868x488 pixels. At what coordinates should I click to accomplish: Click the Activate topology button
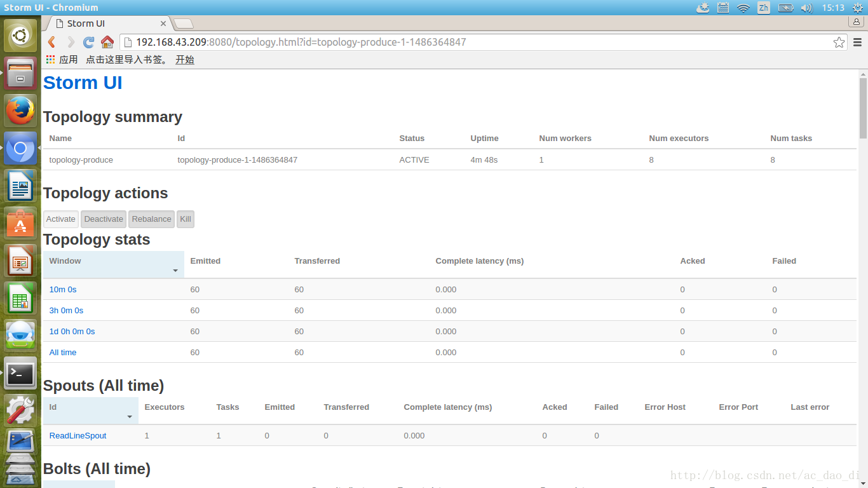[61, 219]
